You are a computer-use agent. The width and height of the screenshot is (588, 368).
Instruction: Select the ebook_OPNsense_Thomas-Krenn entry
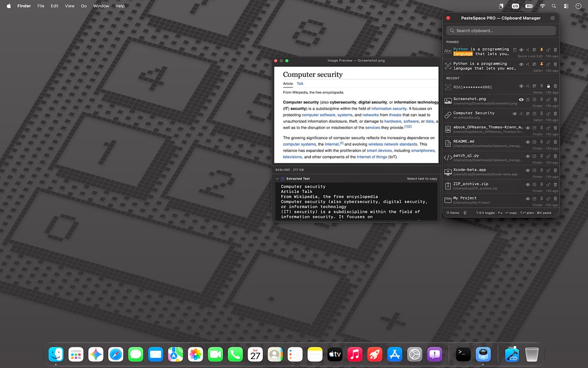coord(501,130)
